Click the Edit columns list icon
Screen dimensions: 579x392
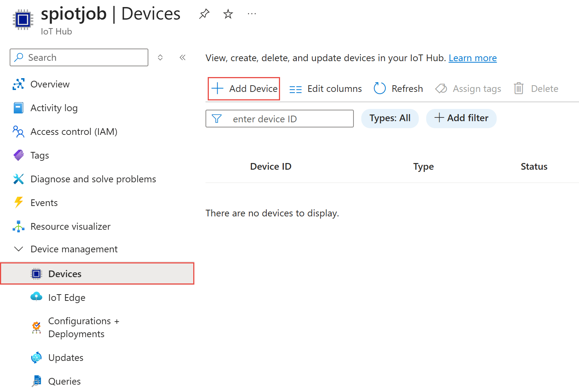pyautogui.click(x=295, y=89)
